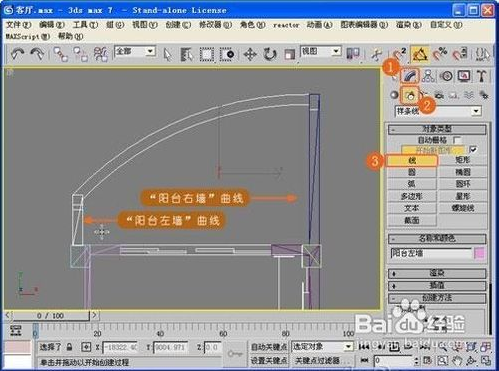This screenshot has height=371, width=499.
Task: Click the 星形 (Star) shape button
Action: tap(463, 196)
